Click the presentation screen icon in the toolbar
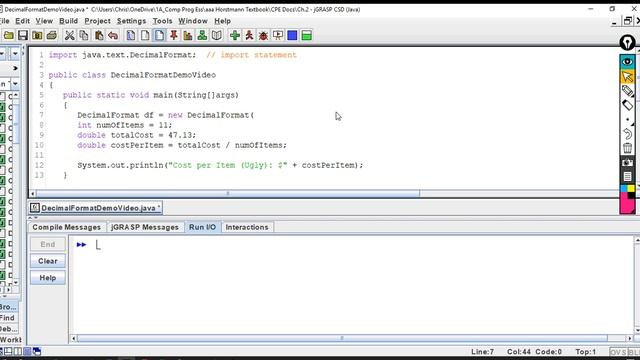640x360 pixels. (278, 36)
